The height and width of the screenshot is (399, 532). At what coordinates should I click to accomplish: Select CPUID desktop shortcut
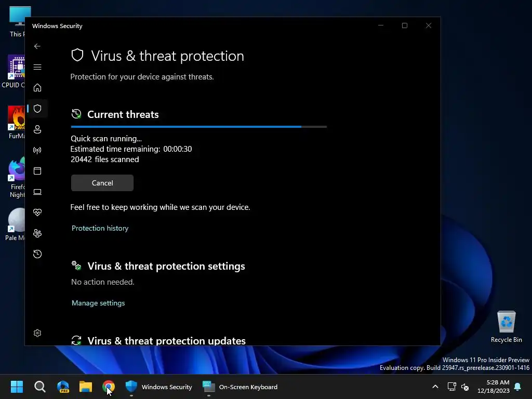[14, 72]
